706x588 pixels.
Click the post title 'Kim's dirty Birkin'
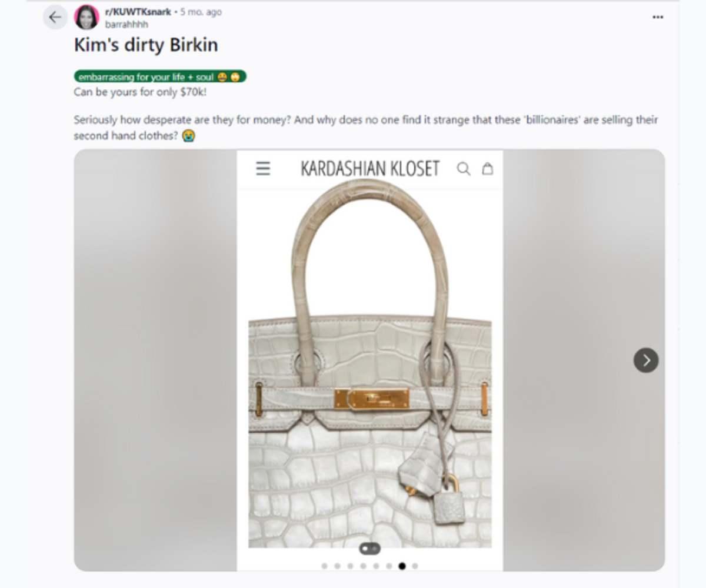click(x=146, y=45)
